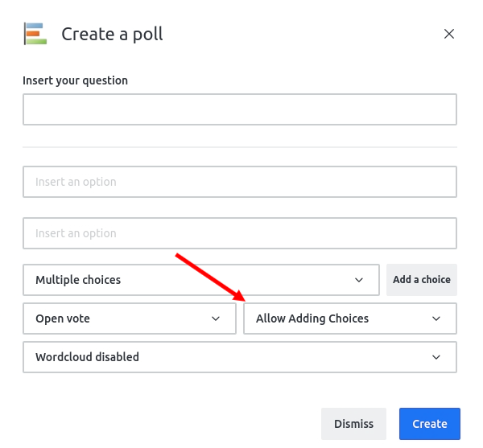Click the Create a poll heading text
This screenshot has width=483, height=448.
pos(112,34)
